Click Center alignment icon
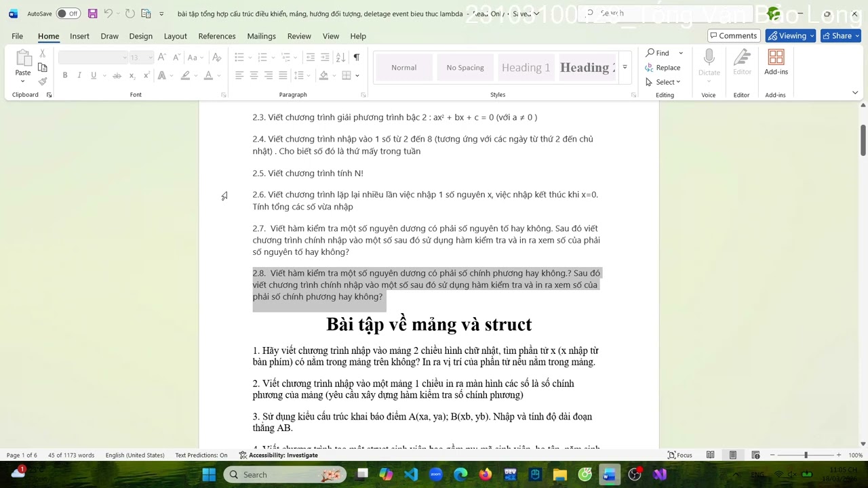 [254, 75]
